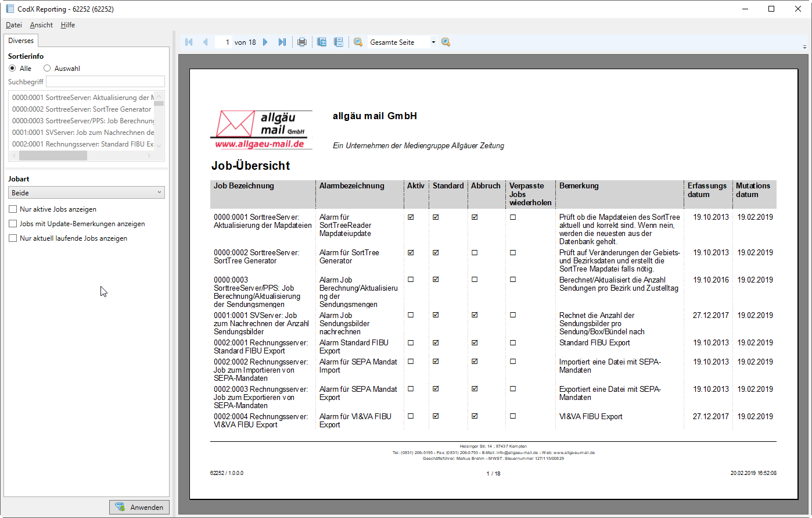Go to the next report page
812x518 pixels.
pyautogui.click(x=265, y=42)
